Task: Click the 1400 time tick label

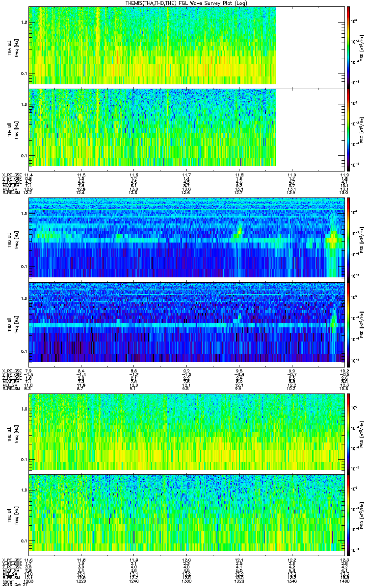Action: pos(344,580)
